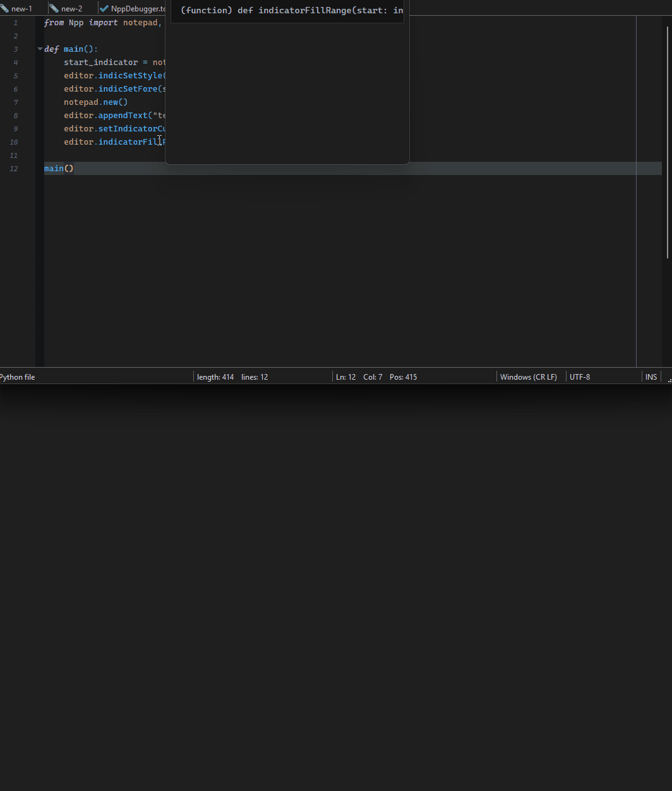Click line number 1 in margin
672x791 pixels.
(16, 23)
